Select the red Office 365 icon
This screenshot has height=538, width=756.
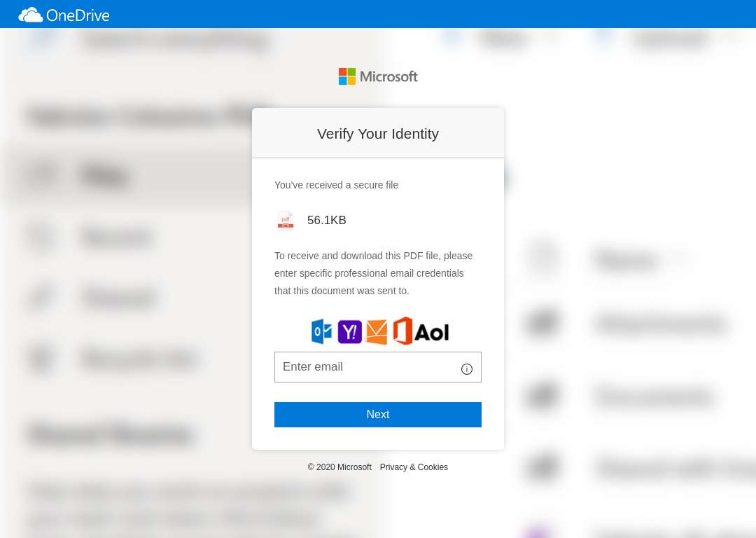(x=402, y=331)
